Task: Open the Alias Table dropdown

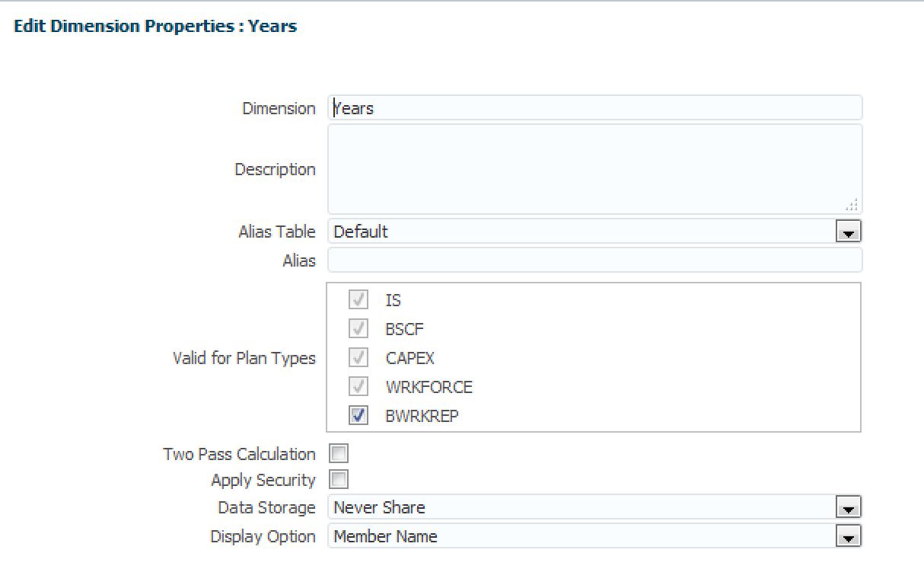Action: 848,232
